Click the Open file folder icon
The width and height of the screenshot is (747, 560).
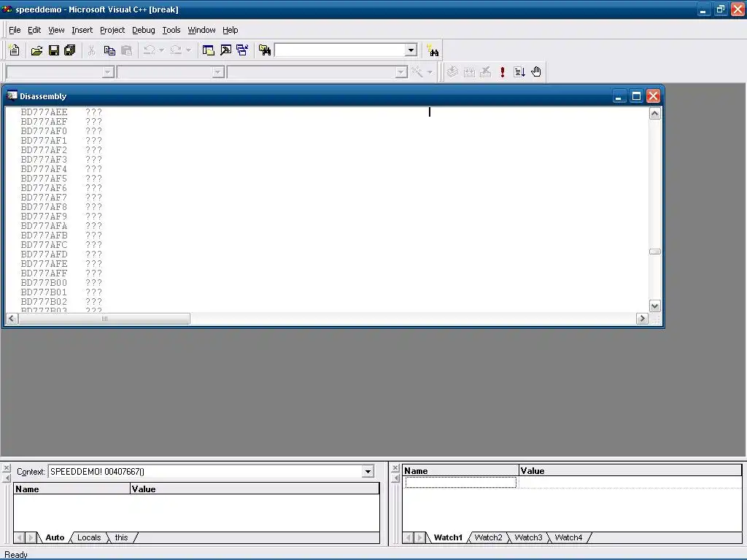pyautogui.click(x=36, y=50)
